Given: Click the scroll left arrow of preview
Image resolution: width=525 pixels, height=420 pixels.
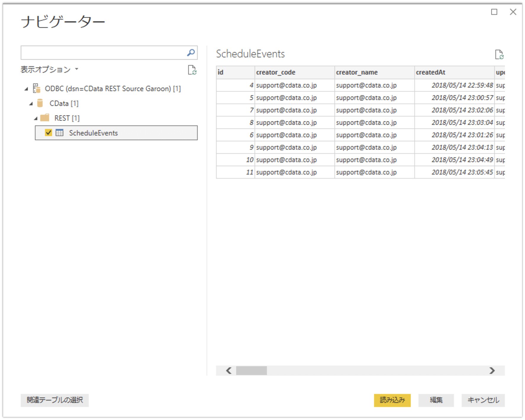Looking at the screenshot, I should [x=229, y=371].
